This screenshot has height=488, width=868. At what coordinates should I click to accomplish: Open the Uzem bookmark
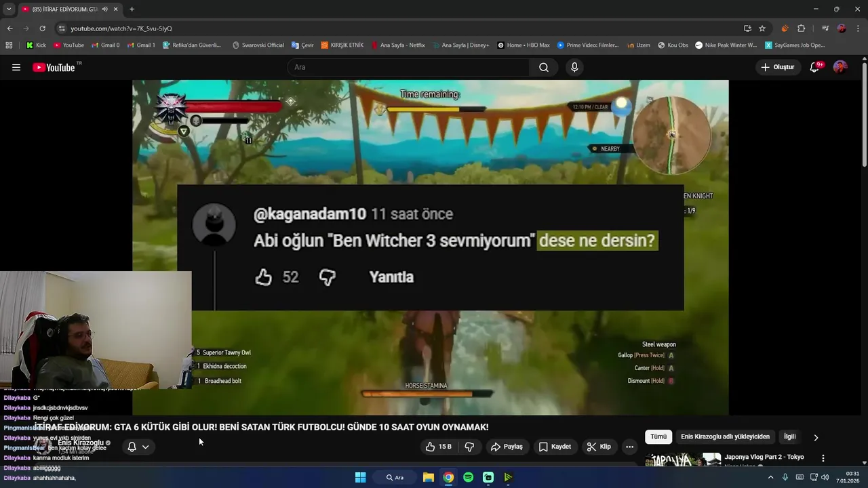click(638, 45)
